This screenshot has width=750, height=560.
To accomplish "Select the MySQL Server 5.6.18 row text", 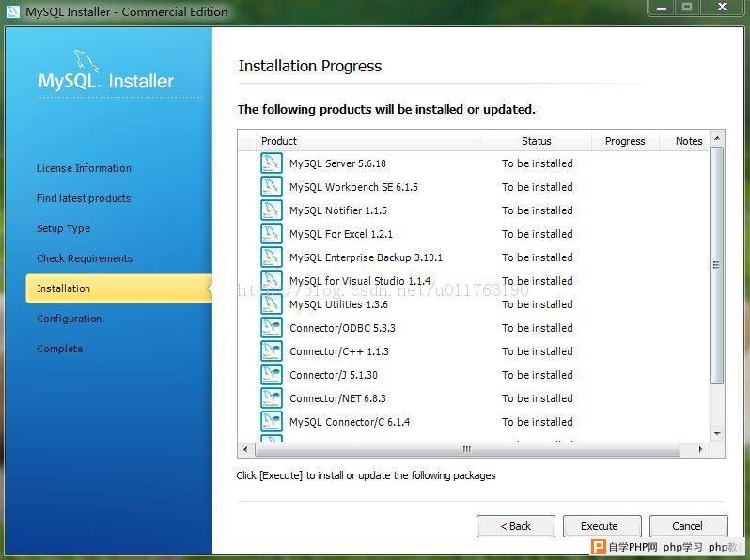I will click(337, 163).
